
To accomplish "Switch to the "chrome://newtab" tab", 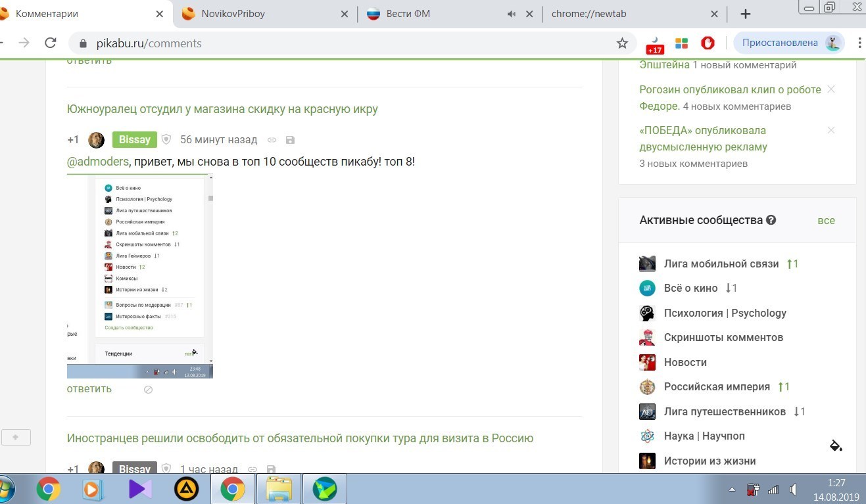I will click(x=635, y=14).
